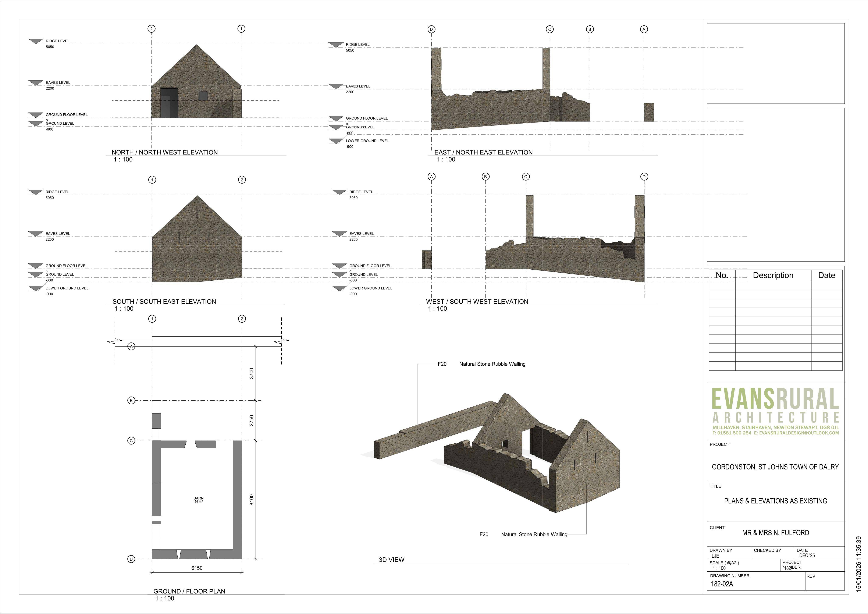Image resolution: width=868 pixels, height=614 pixels.
Task: Click the EAVES LEVEL label in East elevation
Action: click(358, 86)
